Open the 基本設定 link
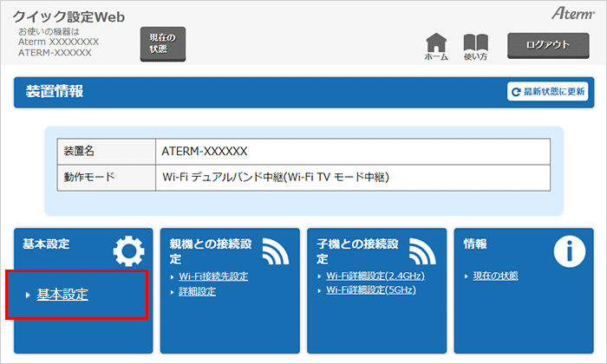The height and width of the screenshot is (364, 607). tap(62, 295)
